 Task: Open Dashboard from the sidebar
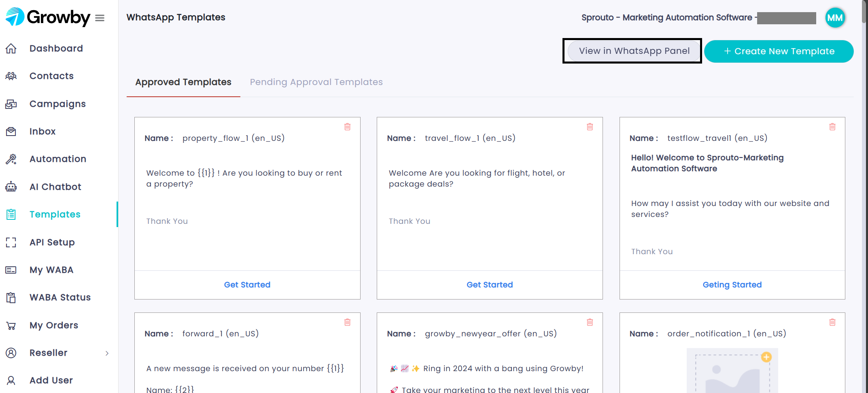[56, 49]
